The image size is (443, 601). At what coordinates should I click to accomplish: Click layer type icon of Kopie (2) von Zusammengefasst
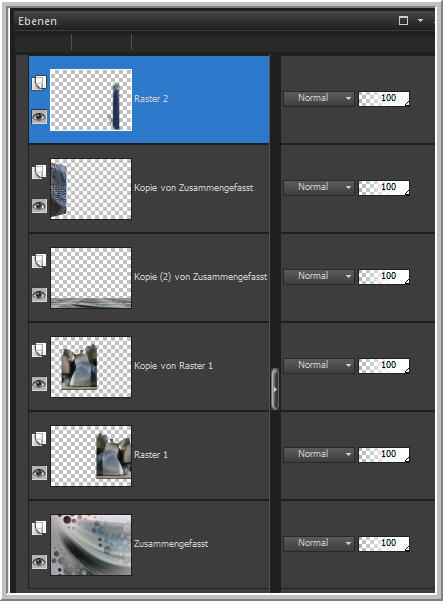click(x=39, y=261)
